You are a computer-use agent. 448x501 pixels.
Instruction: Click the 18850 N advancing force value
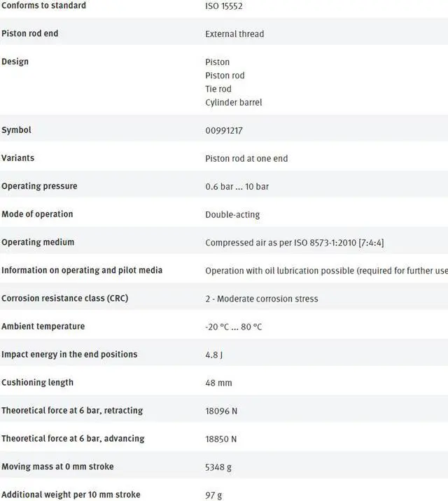click(221, 439)
